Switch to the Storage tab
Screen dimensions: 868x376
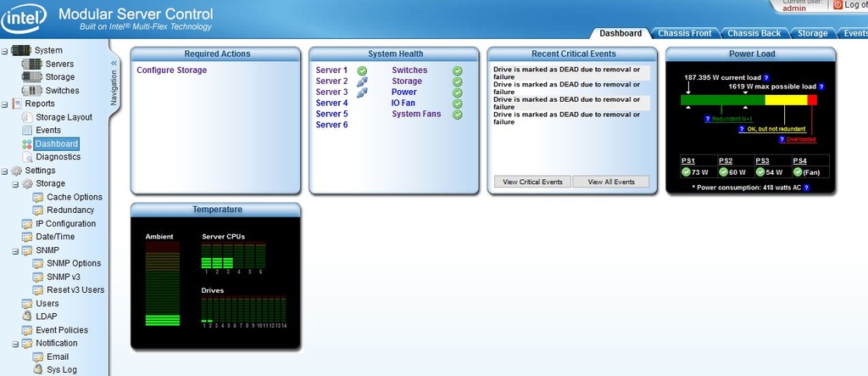(811, 33)
